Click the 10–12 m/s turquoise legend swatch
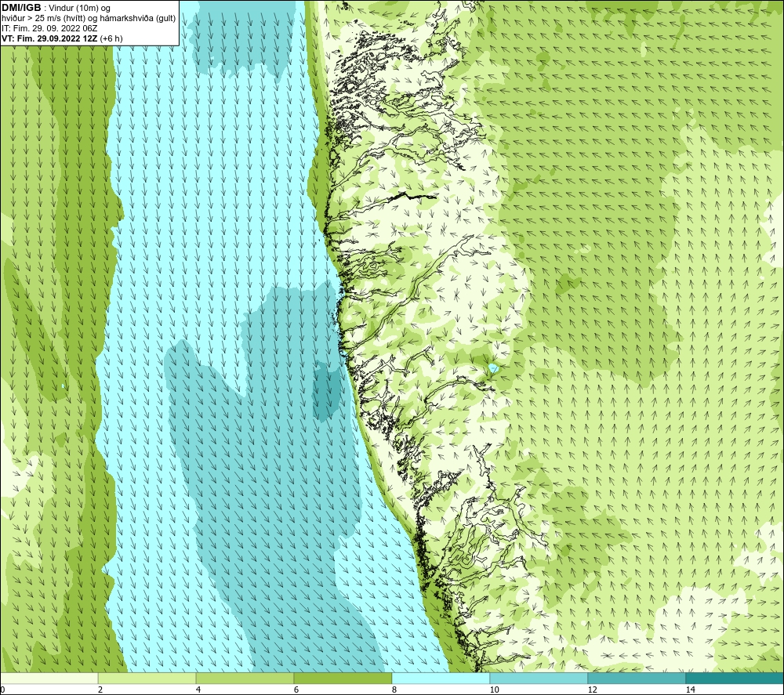This screenshot has height=695, width=784. coord(539,679)
